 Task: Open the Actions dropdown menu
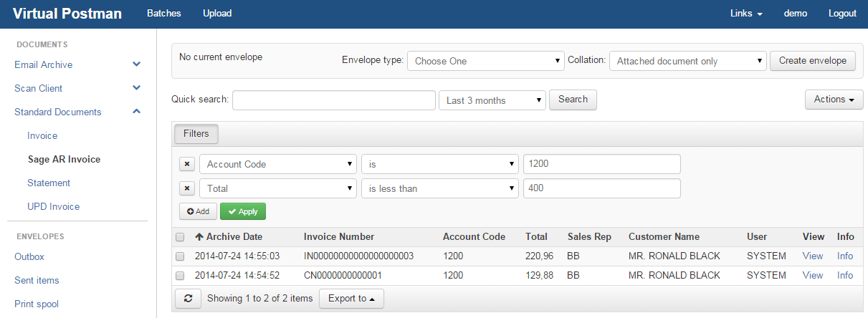click(x=834, y=100)
